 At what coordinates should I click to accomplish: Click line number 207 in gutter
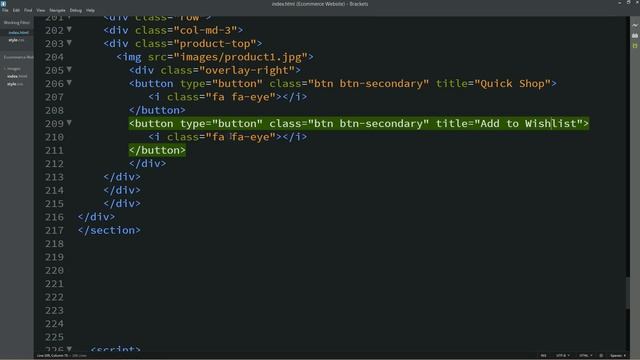tap(54, 97)
